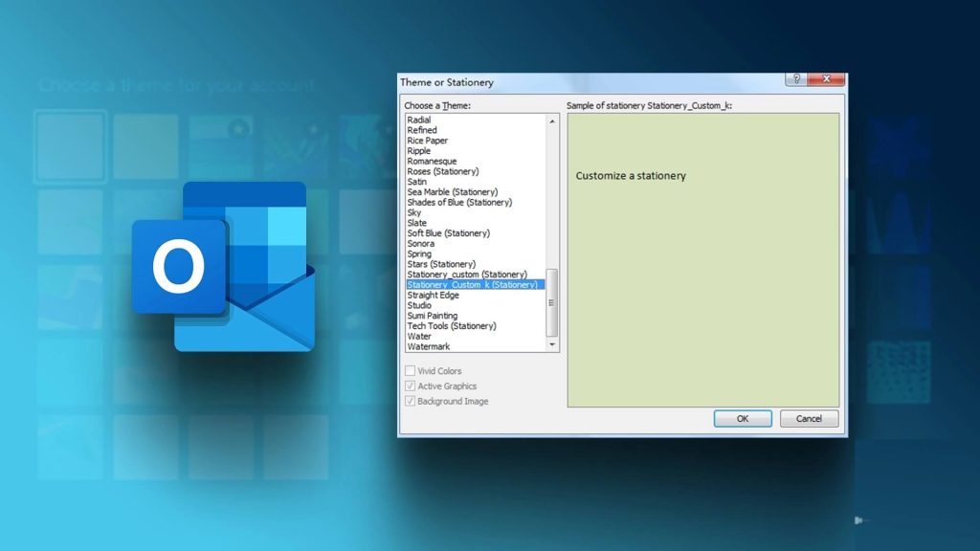Image resolution: width=980 pixels, height=551 pixels.
Task: Disable the Active Graphics checkbox
Action: pyautogui.click(x=409, y=386)
